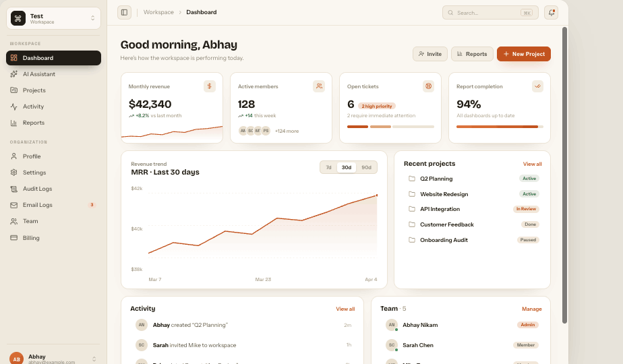Click the dollar icon on Monthly revenue
The width and height of the screenshot is (623, 364).
(210, 86)
